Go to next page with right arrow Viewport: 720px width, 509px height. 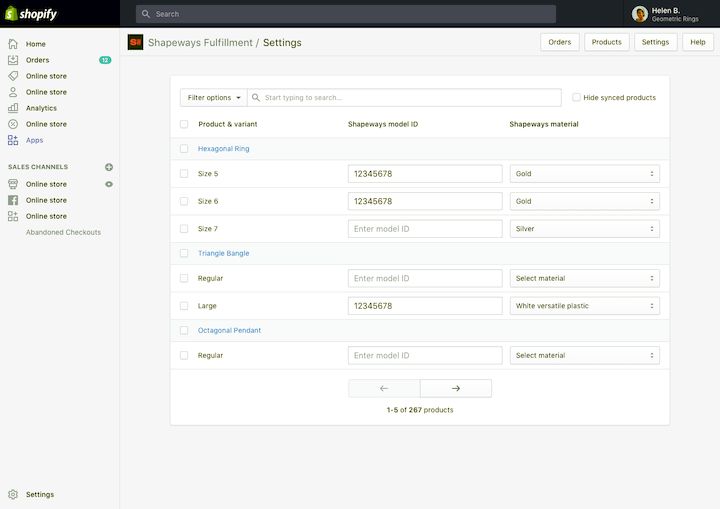pos(456,388)
